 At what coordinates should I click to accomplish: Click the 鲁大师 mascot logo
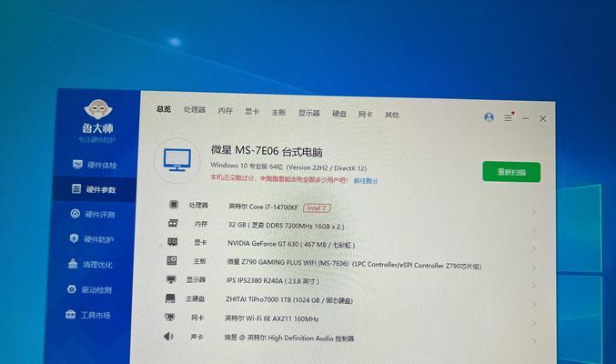(x=98, y=109)
